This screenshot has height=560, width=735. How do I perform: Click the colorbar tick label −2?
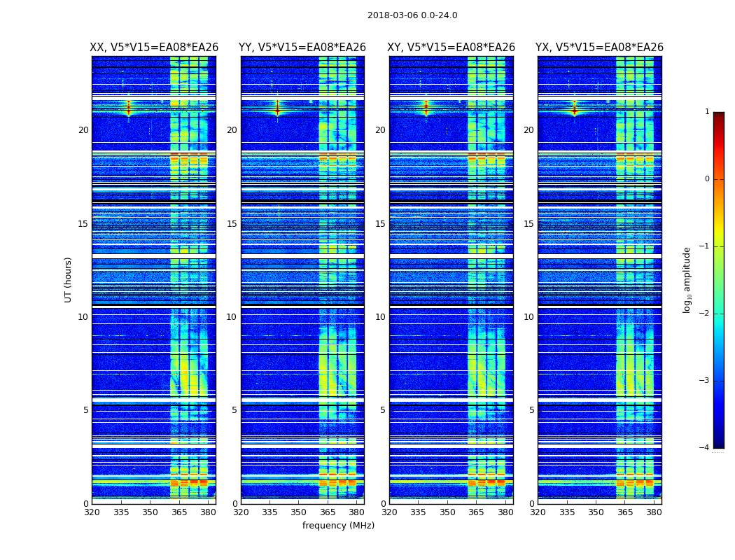pyautogui.click(x=706, y=314)
